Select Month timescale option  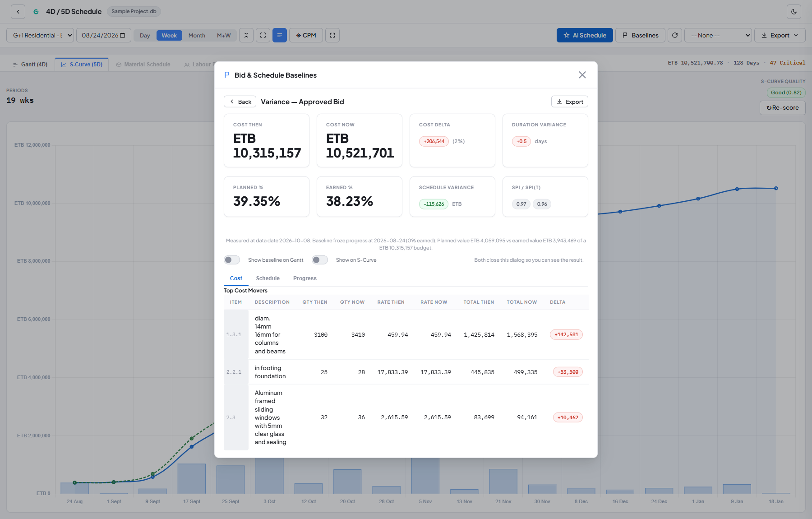pyautogui.click(x=197, y=36)
